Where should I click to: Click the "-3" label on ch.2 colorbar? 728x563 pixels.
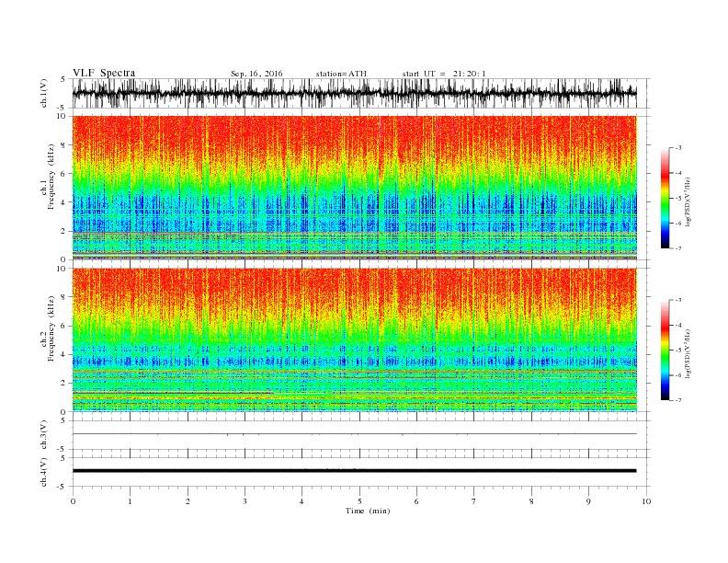tap(678, 300)
